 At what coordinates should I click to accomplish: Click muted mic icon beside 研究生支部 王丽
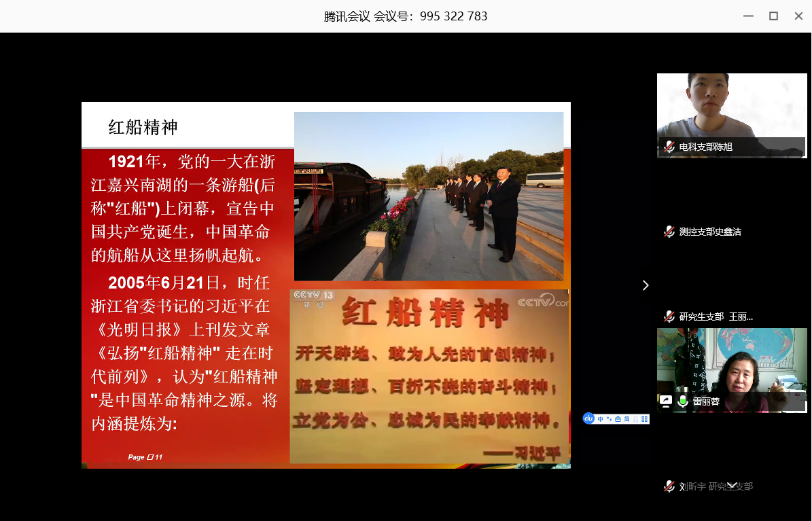pos(669,317)
